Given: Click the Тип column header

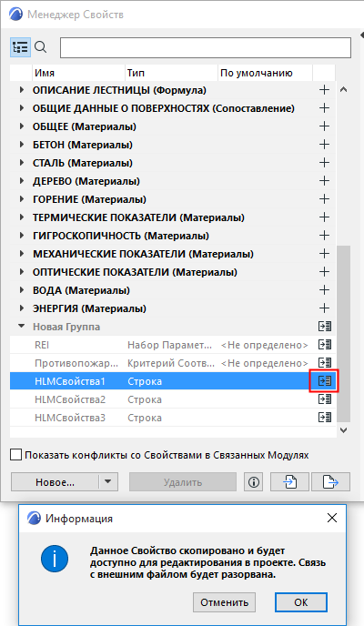Looking at the screenshot, I should tap(172, 73).
